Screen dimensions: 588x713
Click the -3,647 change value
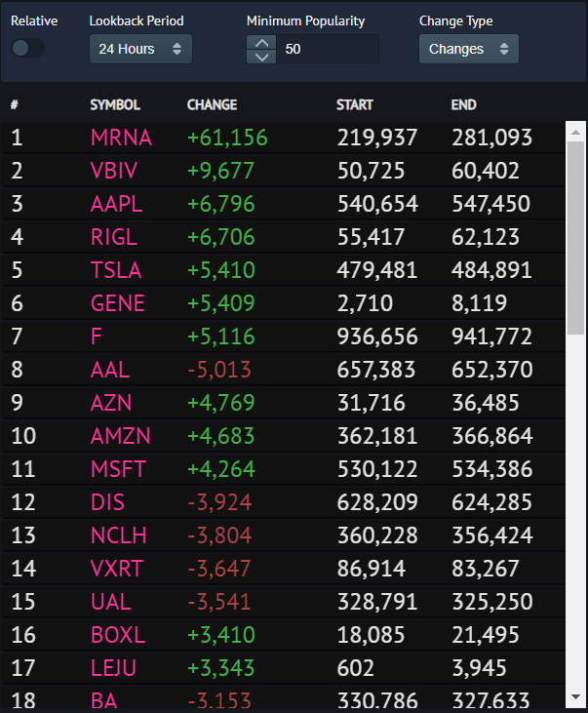coord(219,570)
